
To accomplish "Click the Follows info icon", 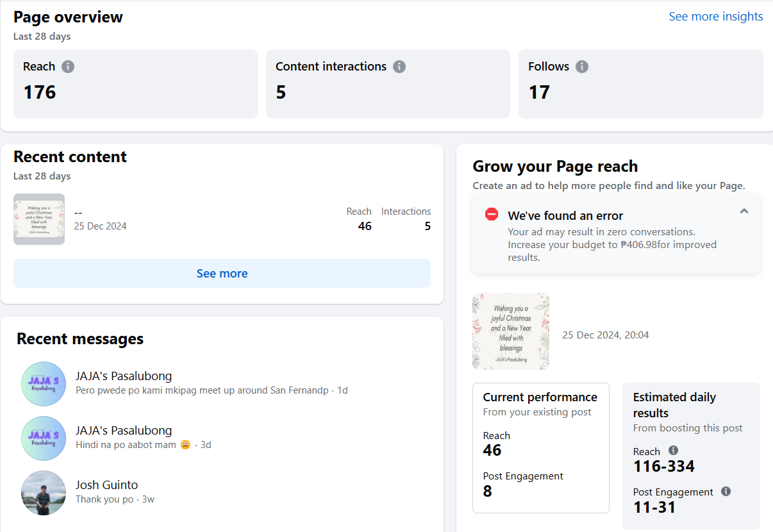I will 582,67.
